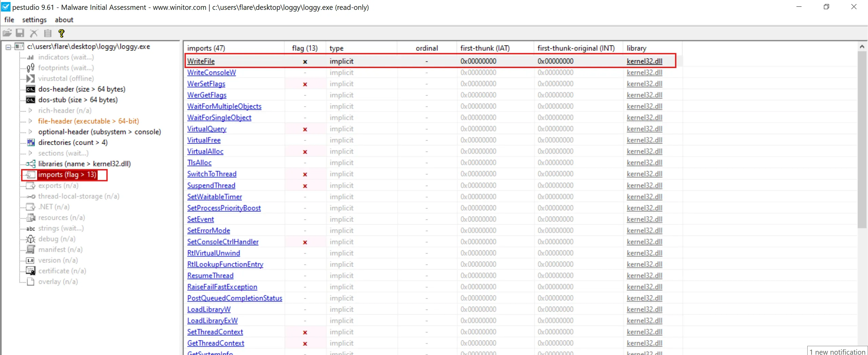Click the VirtualAlloc import link
Image resolution: width=868 pixels, height=355 pixels.
205,151
